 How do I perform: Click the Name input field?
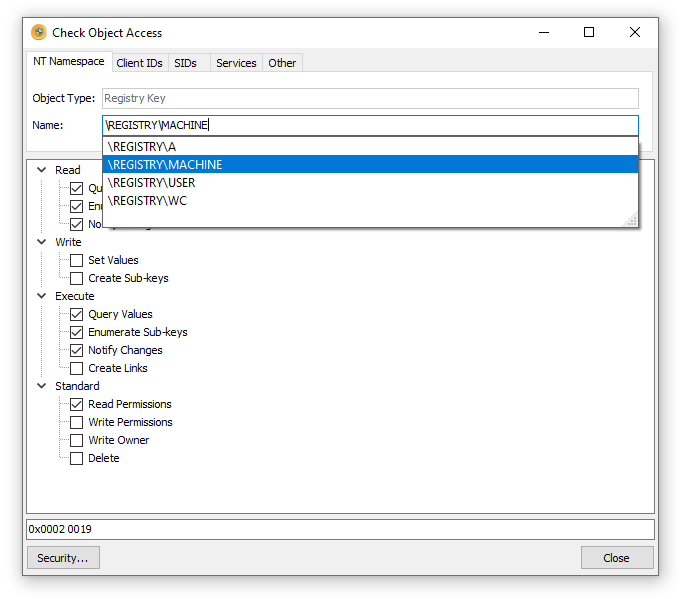coord(370,125)
